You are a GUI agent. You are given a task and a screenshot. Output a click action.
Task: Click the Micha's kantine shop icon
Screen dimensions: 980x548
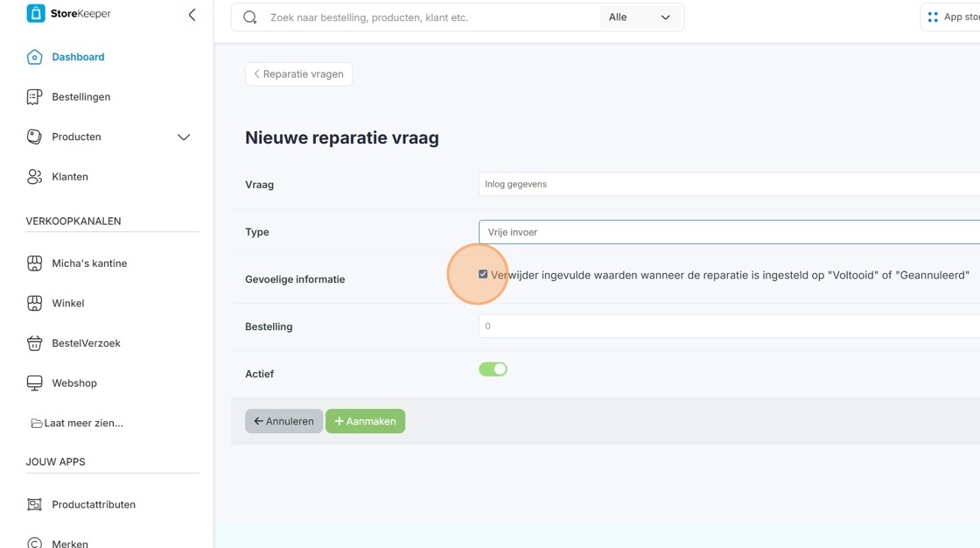pyautogui.click(x=34, y=263)
